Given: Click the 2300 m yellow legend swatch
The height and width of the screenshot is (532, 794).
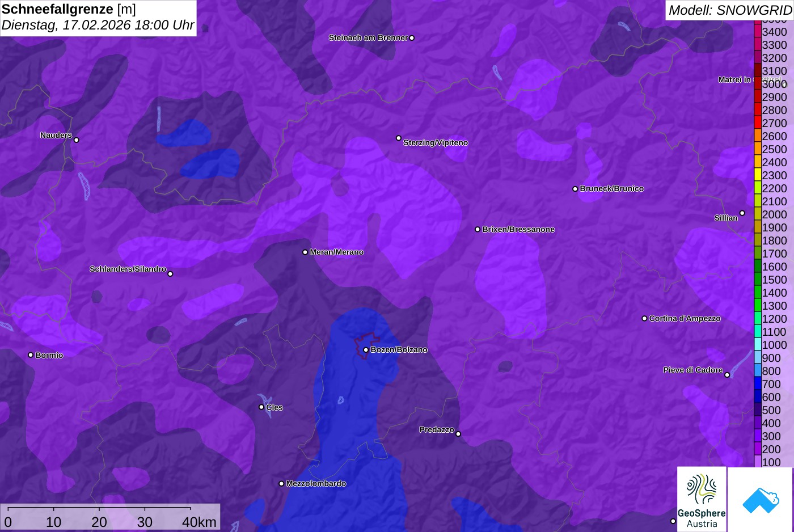Looking at the screenshot, I should (758, 175).
